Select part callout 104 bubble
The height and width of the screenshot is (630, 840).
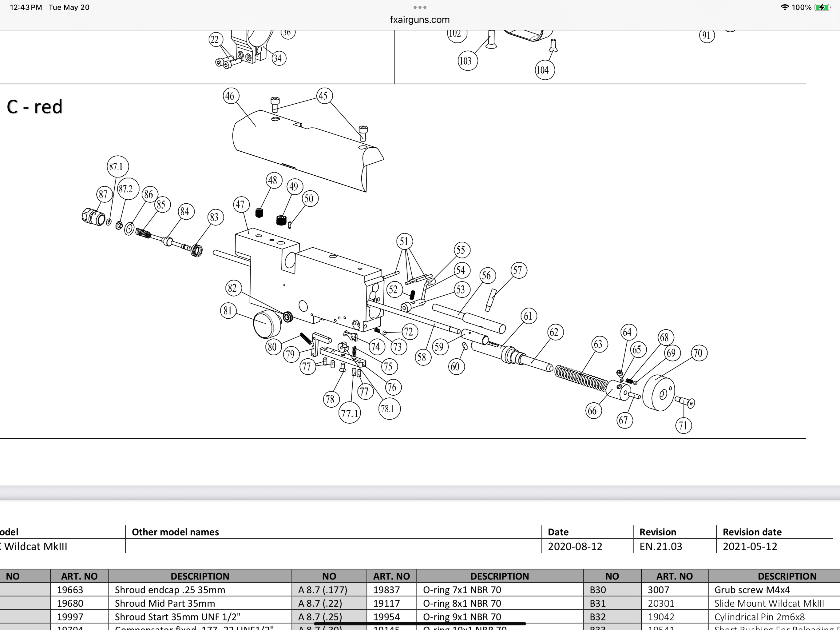pyautogui.click(x=545, y=70)
